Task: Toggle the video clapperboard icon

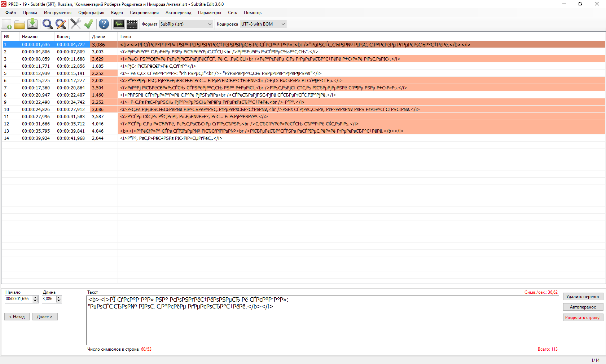Action: 132,24
